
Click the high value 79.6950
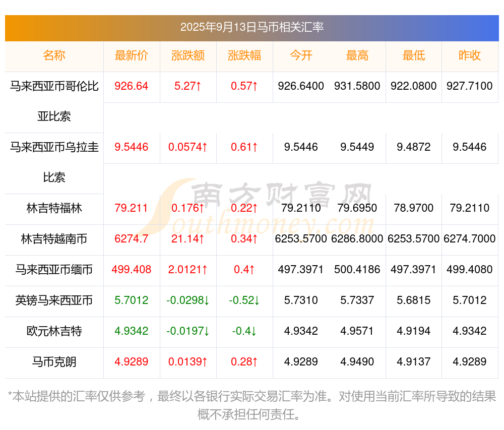357,208
